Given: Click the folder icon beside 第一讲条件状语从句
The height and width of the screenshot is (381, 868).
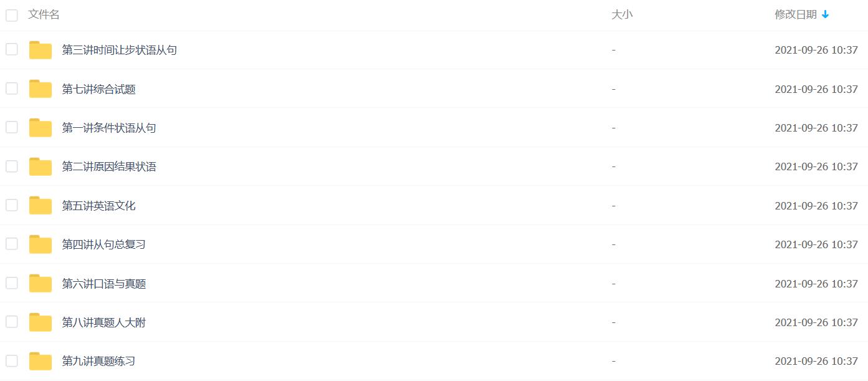Looking at the screenshot, I should pyautogui.click(x=41, y=128).
